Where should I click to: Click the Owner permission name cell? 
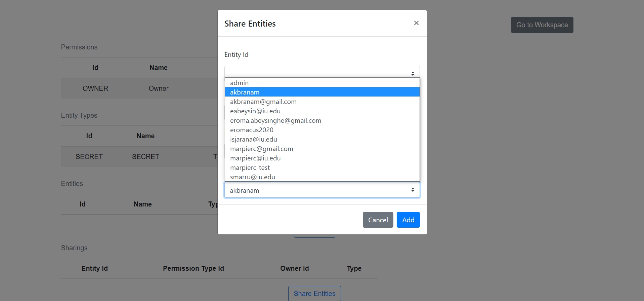click(159, 88)
